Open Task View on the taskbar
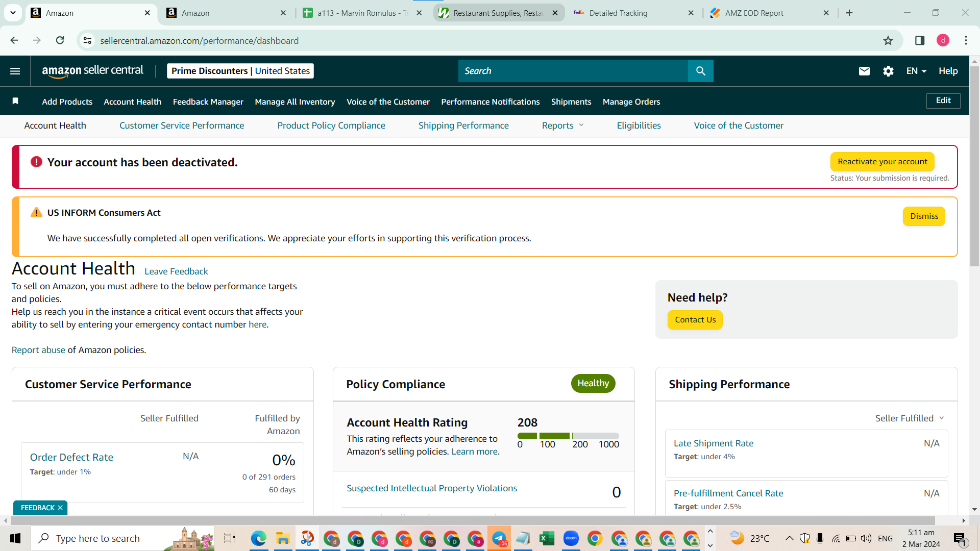This screenshot has width=980, height=551. pos(230,538)
